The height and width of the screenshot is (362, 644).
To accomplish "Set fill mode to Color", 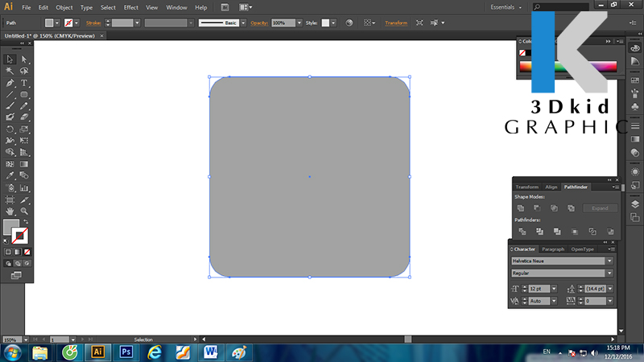I will click(8, 252).
